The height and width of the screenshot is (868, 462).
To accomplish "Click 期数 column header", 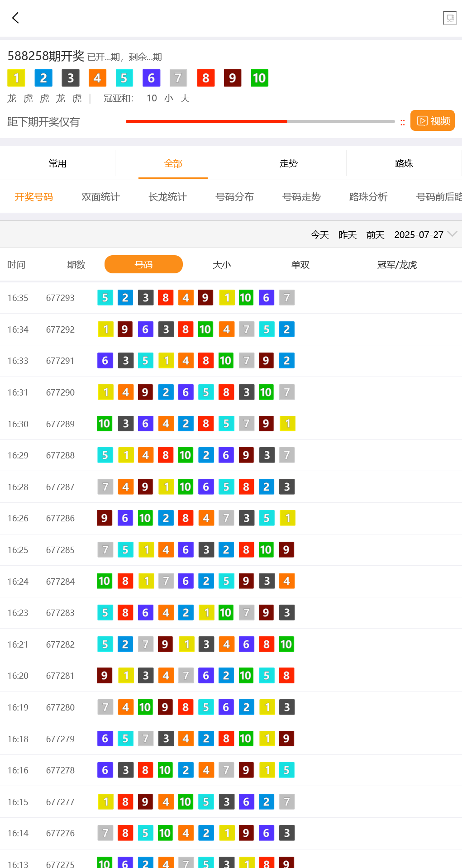I will coord(76,265).
